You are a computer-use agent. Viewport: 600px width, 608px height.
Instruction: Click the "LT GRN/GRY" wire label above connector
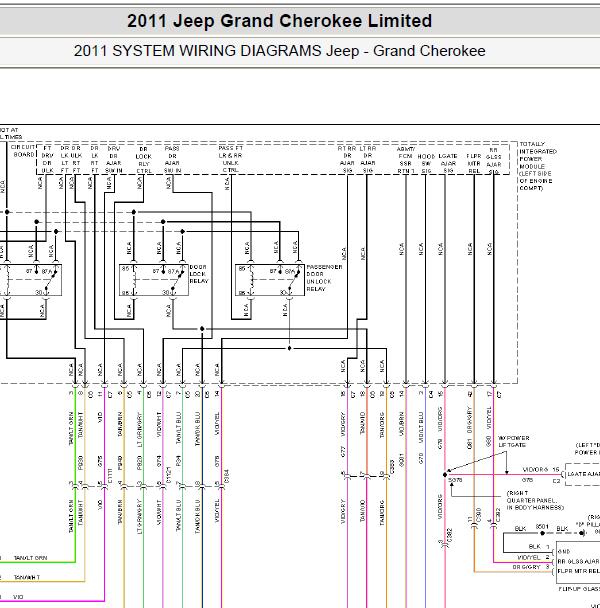coord(140,430)
